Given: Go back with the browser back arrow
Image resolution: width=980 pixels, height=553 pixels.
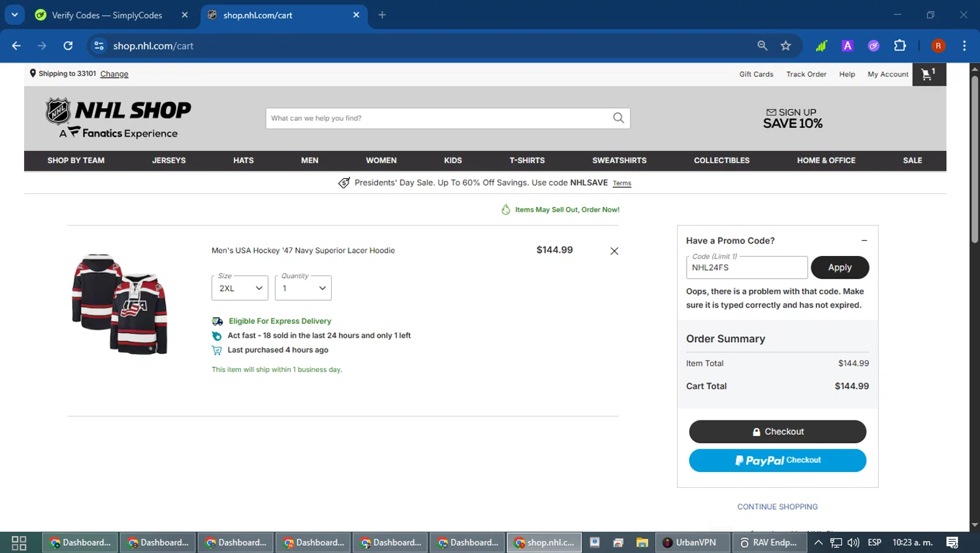Looking at the screenshot, I should [x=16, y=46].
